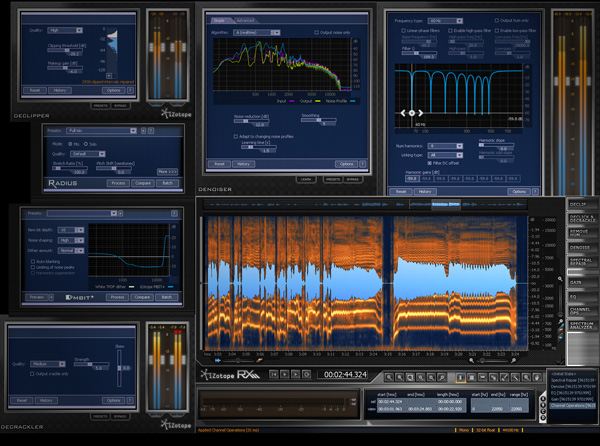The width and height of the screenshot is (600, 446).
Task: Open Radius Quality dropdown showing Default
Action: [x=88, y=154]
